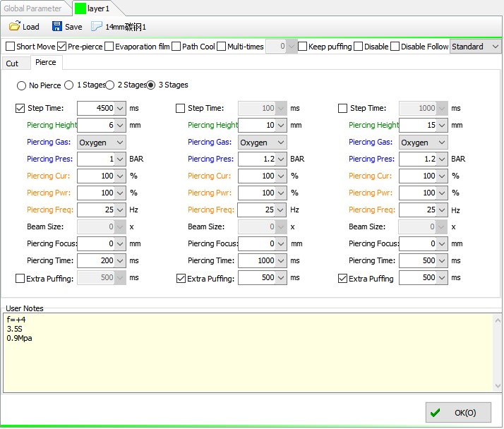Open the first stage Step Time dropdown
The height and width of the screenshot is (429, 504).
coord(119,108)
